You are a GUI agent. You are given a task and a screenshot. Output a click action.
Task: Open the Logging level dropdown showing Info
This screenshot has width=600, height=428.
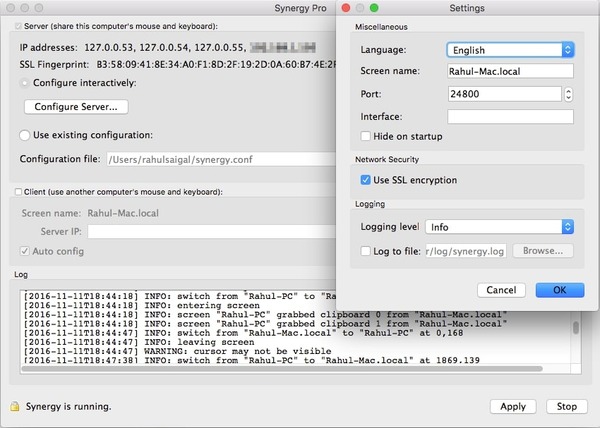pos(500,227)
